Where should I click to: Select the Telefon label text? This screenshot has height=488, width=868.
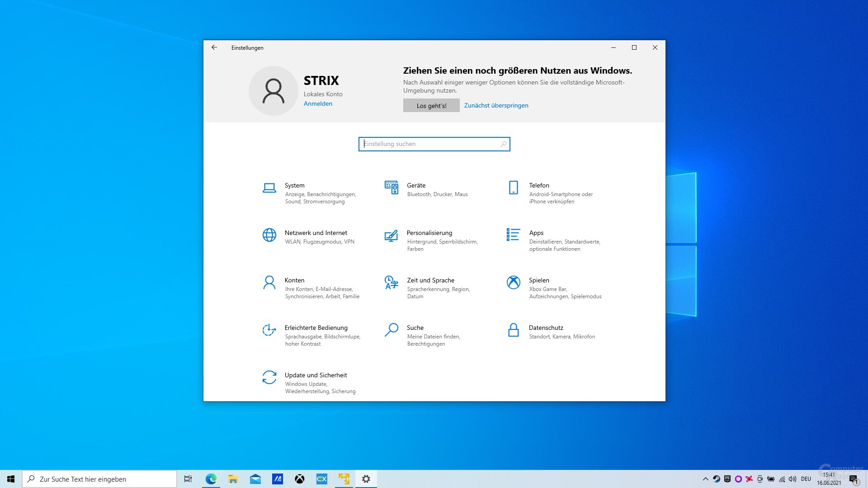tap(539, 185)
